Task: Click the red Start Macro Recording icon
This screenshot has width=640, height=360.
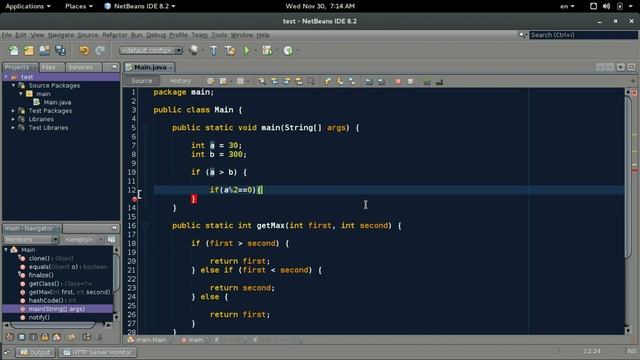Action: pos(398,82)
